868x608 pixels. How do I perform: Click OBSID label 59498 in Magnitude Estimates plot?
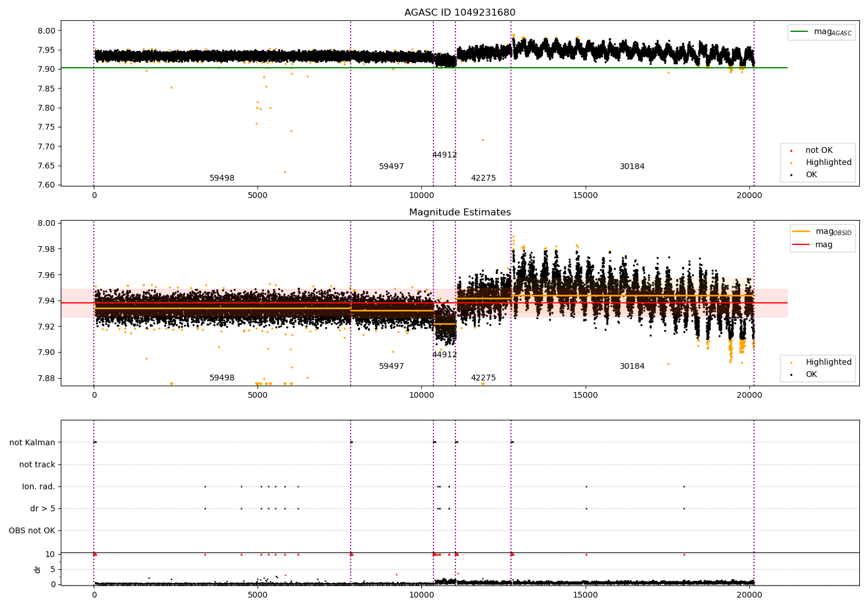(x=222, y=378)
